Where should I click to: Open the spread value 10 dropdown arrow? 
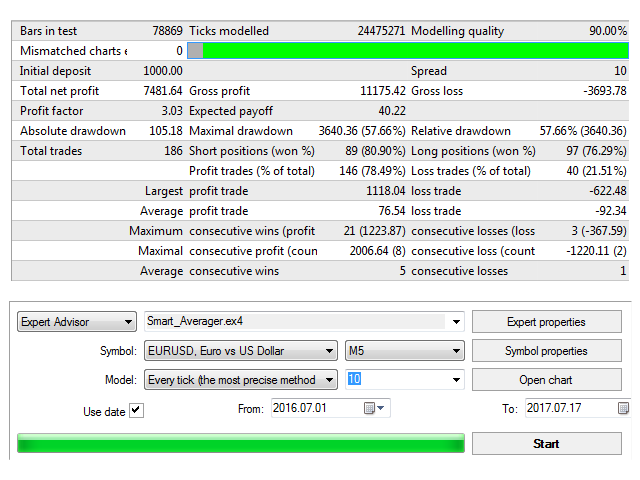[456, 380]
